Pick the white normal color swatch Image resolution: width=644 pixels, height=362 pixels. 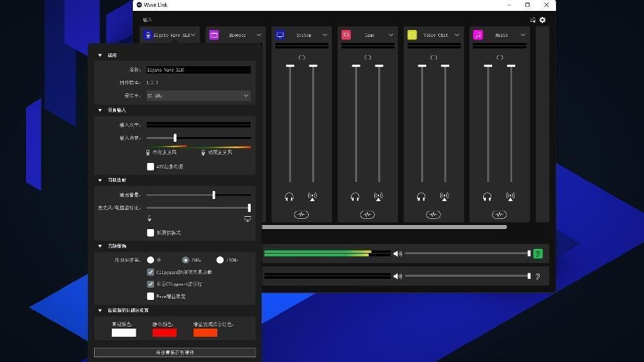coord(123,333)
